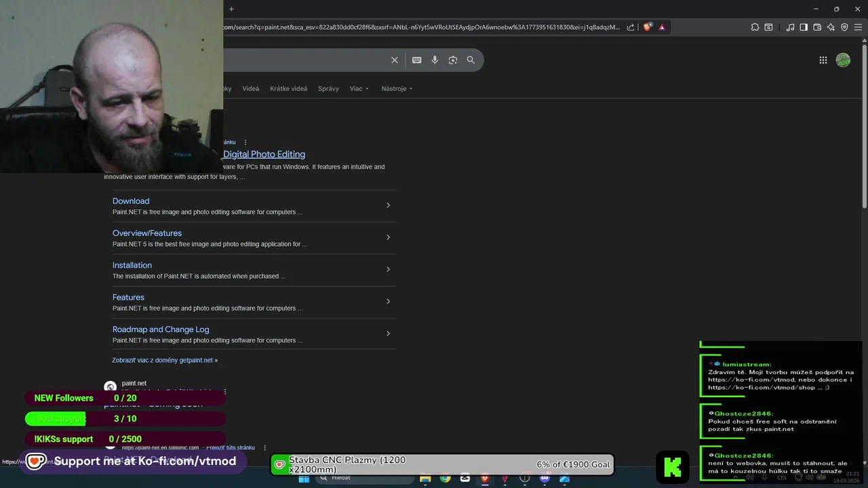Open more options for softonic result
The width and height of the screenshot is (868, 488).
264,448
